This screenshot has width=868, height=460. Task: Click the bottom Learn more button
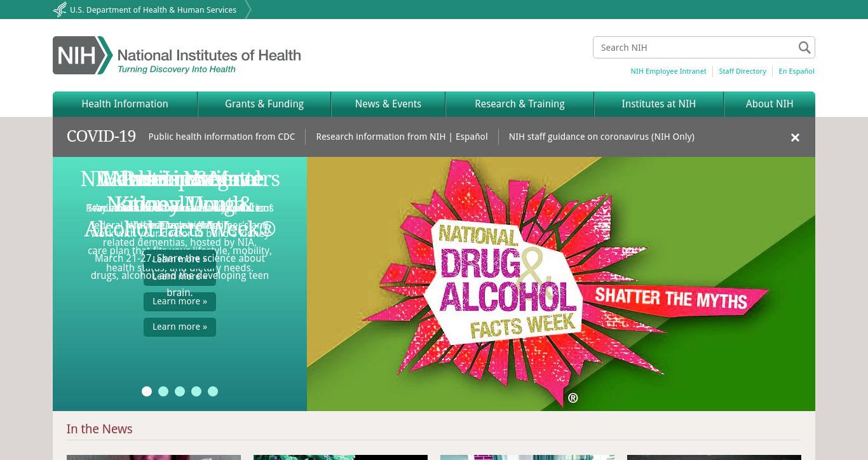(x=180, y=327)
